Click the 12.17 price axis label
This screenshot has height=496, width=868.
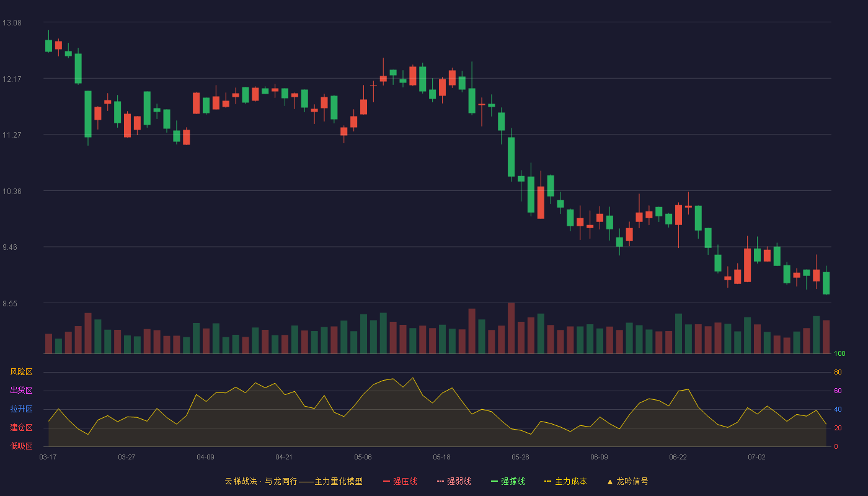click(x=12, y=79)
